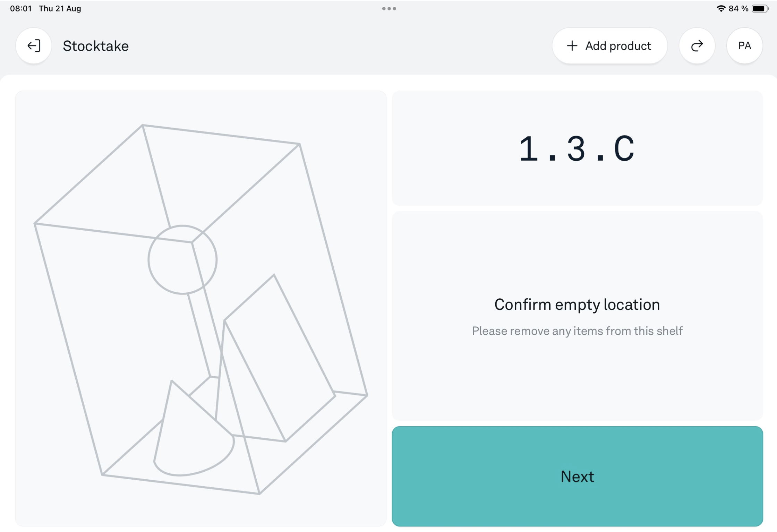Screen dimensions: 777x532
Task: Tap the battery icon in status bar
Action: [x=760, y=9]
